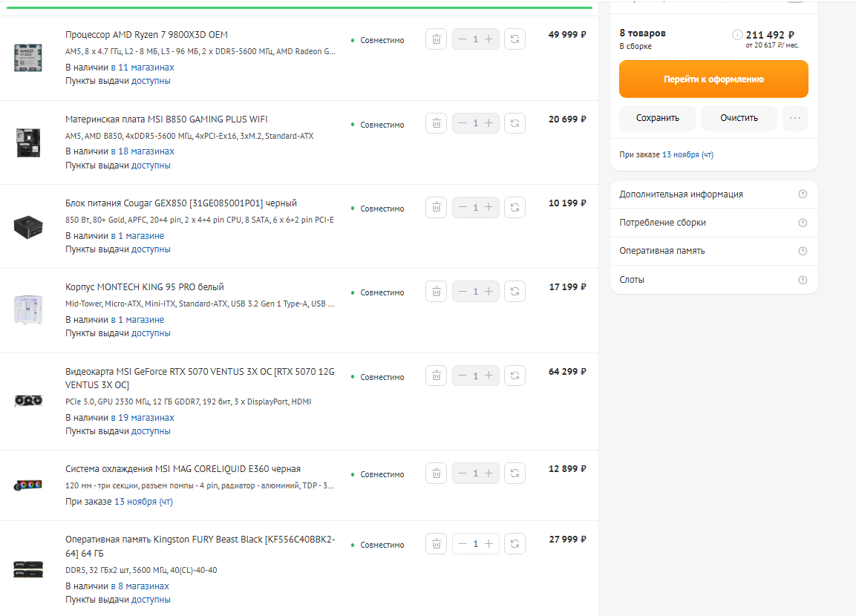Screen dimensions: 856x616
Task: Swap the MSI MAG CORELIQUID E360 cooler
Action: point(514,473)
